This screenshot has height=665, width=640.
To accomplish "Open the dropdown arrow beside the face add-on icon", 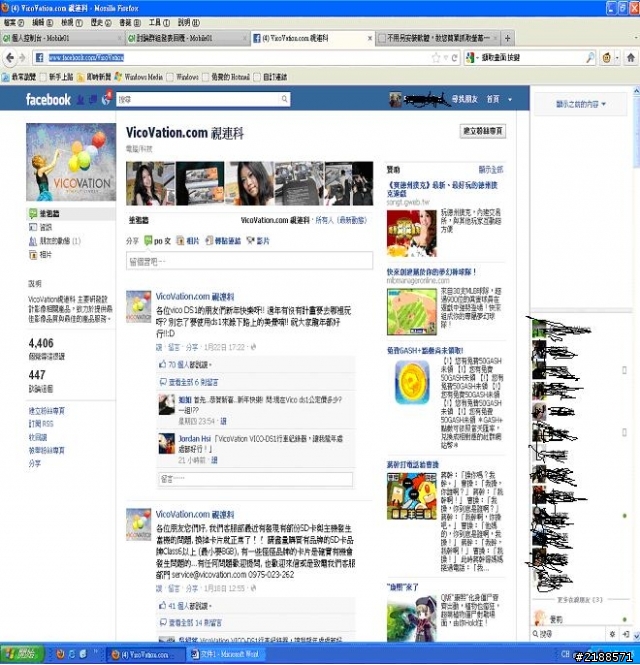I will tap(618, 58).
